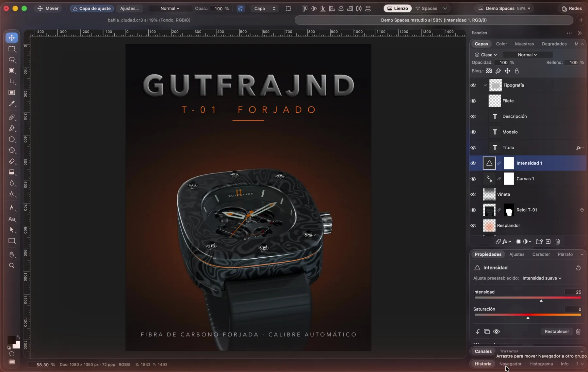Image resolution: width=588 pixels, height=372 pixels.
Task: Switch to the Histograma tab
Action: (541, 364)
